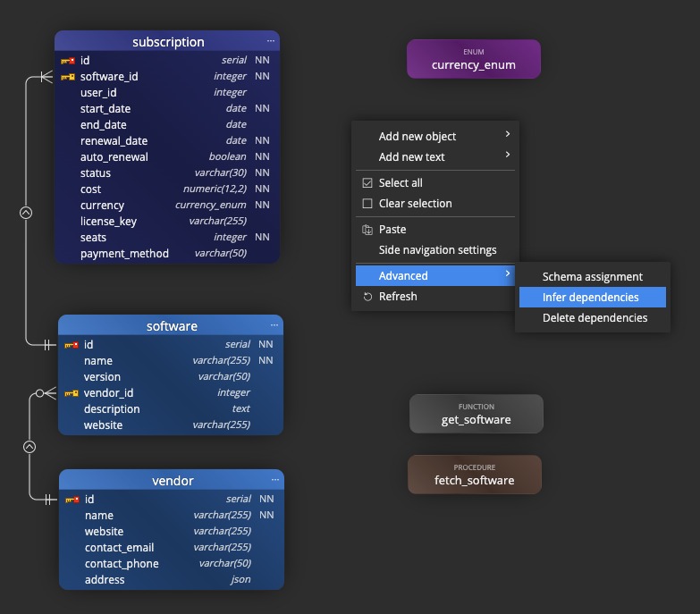The width and height of the screenshot is (700, 614).
Task: Expand Advanced submenu arrow
Action: click(x=508, y=273)
